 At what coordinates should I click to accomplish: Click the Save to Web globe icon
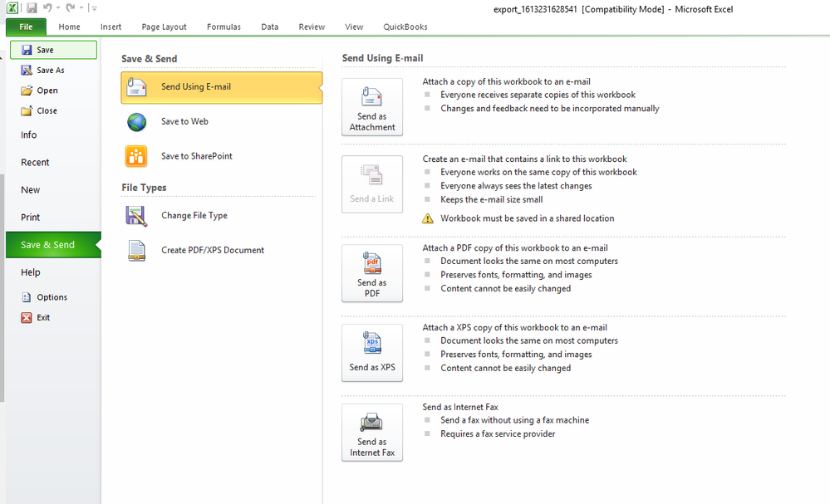tap(136, 121)
